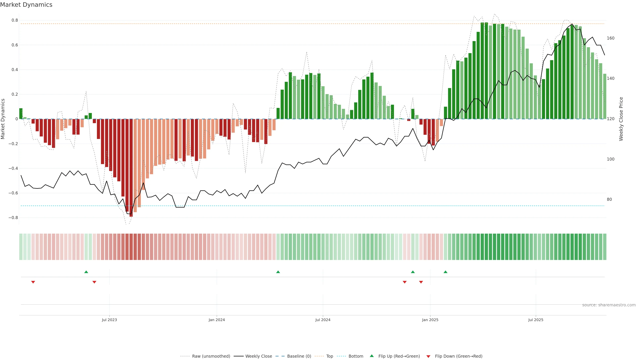Click the earliest green flip-up marker before Jul 2023
This screenshot has width=644, height=362.
click(86, 272)
